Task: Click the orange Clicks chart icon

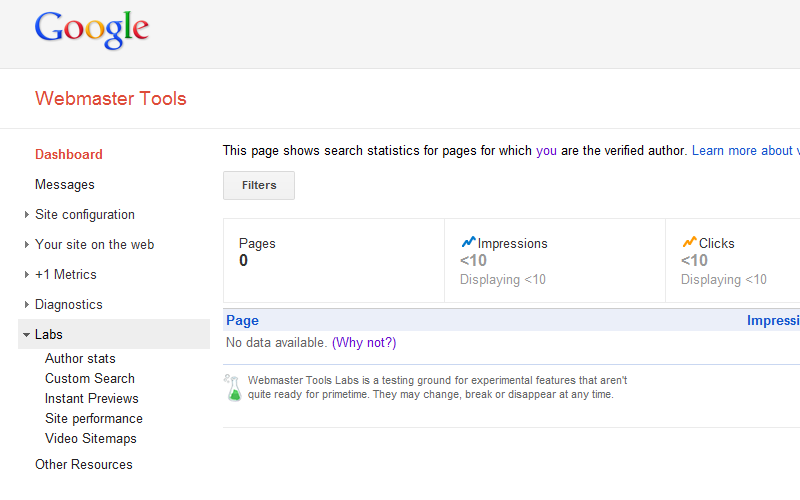Action: tap(689, 243)
